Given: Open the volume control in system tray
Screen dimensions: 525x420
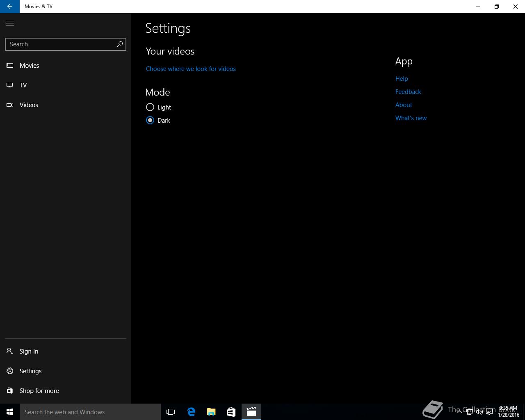Looking at the screenshot, I should (479, 412).
